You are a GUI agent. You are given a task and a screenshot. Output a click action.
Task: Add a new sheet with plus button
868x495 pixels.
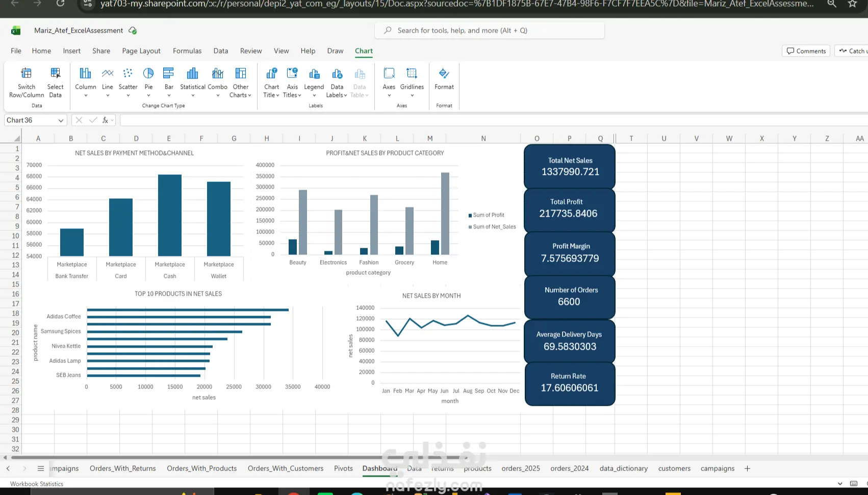click(747, 468)
